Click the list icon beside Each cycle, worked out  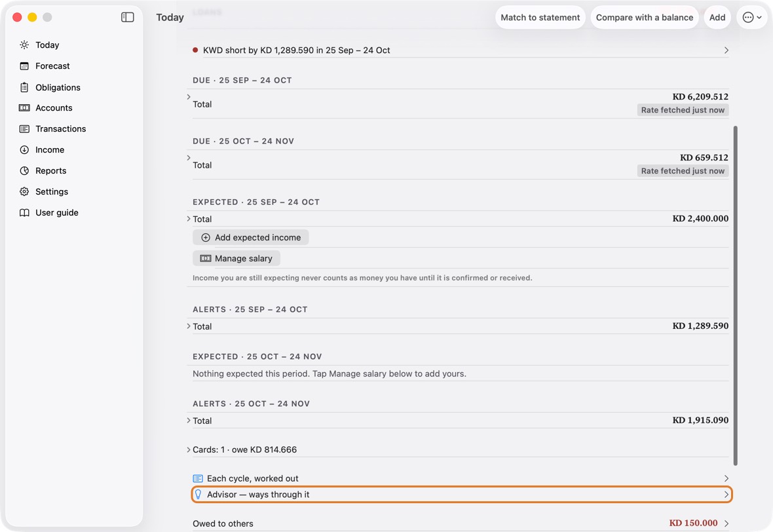(x=198, y=478)
